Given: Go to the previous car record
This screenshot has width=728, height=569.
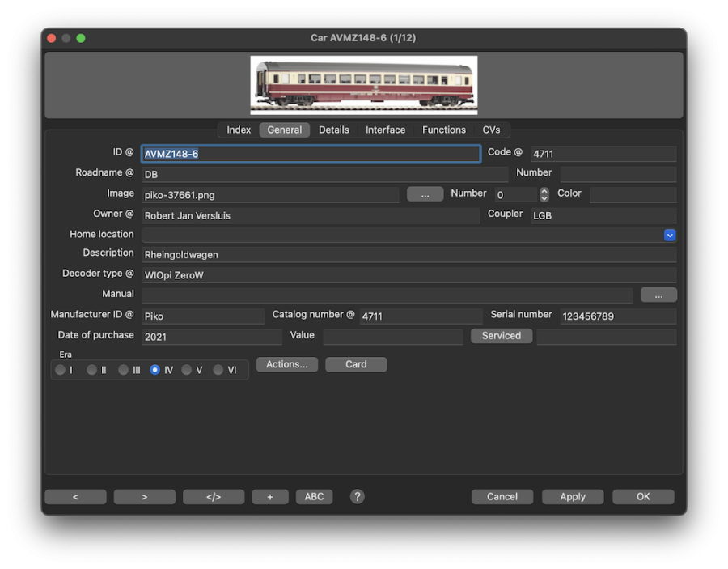Looking at the screenshot, I should pos(75,497).
